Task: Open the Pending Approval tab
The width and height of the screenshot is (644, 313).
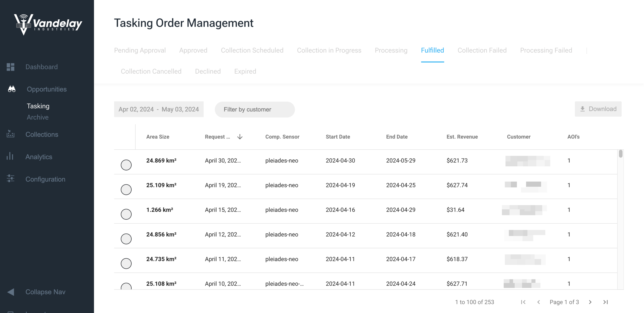Action: coord(140,50)
